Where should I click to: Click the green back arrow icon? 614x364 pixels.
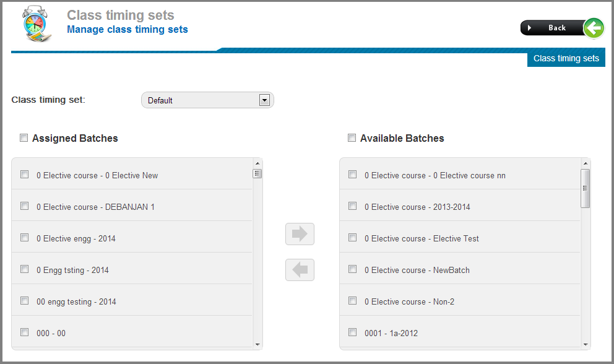tap(593, 28)
